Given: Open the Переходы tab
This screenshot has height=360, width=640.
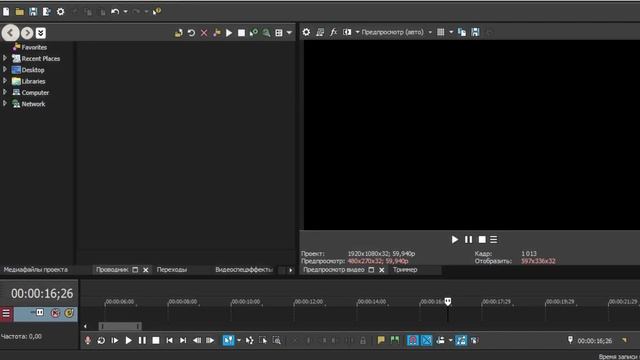Looking at the screenshot, I should coord(172,270).
